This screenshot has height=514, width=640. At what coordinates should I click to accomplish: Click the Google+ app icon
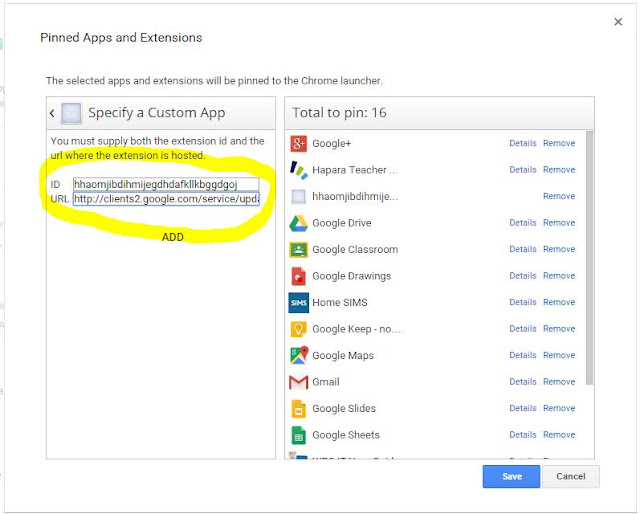point(298,143)
